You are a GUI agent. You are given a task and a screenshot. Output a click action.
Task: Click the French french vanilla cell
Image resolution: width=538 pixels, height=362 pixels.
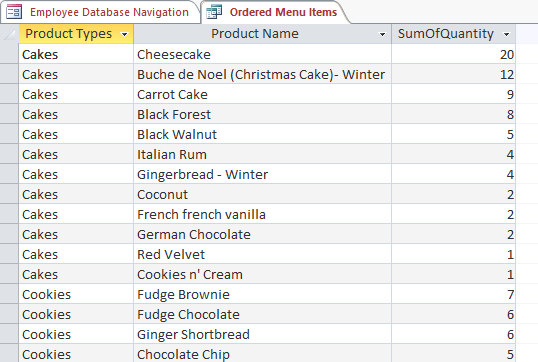tap(262, 214)
